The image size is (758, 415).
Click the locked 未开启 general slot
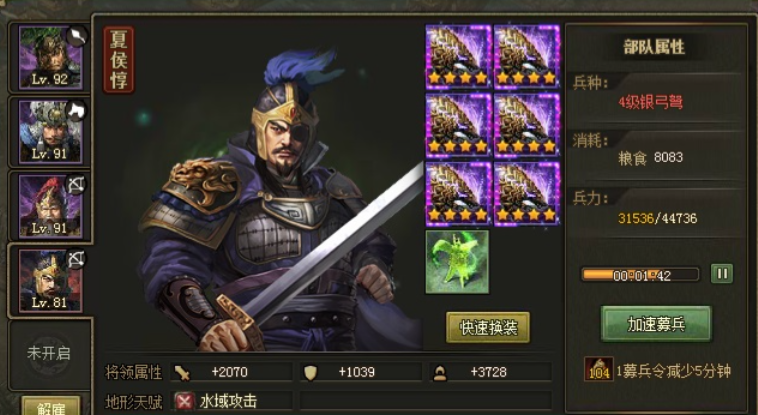tap(49, 354)
